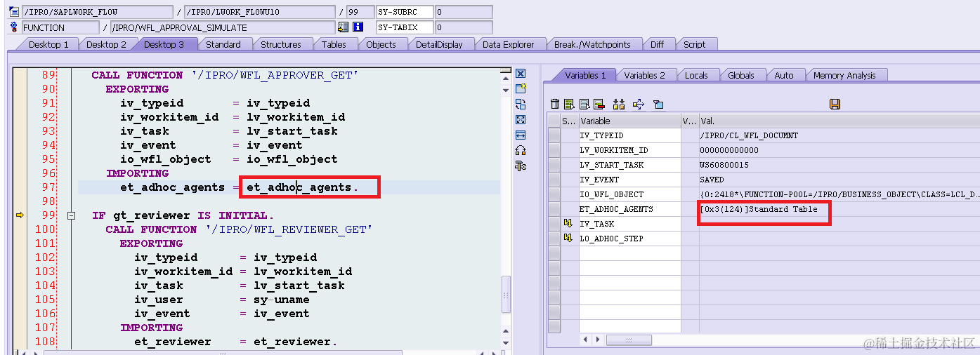Click the navigation icon after the WFL_APPROVAL_SIMULATE field

[x=343, y=27]
